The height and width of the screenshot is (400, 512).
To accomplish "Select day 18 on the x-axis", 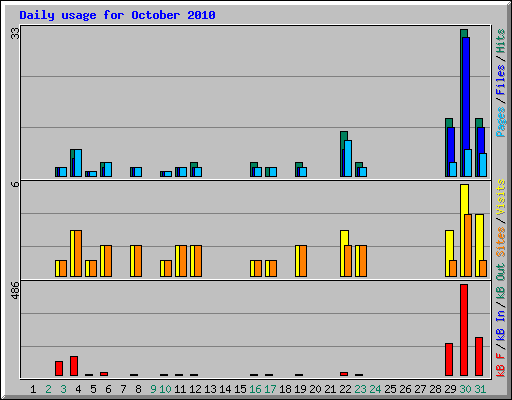I will [x=285, y=389].
